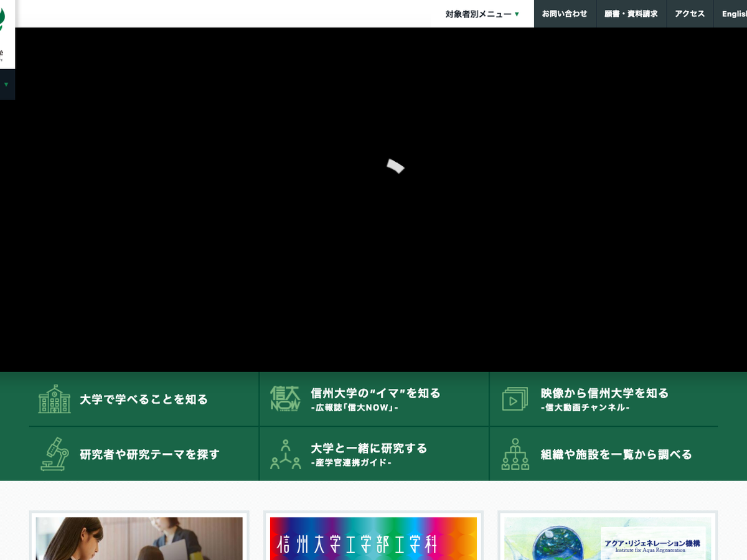
Task: Open the 大学で学べることを知る text link
Action: pyautogui.click(x=144, y=399)
